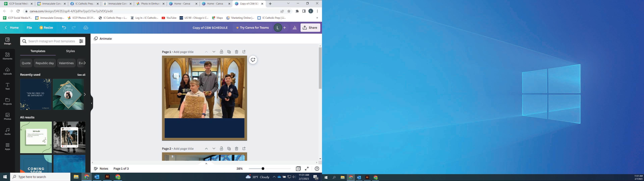The width and height of the screenshot is (644, 181).
Task: Lock Page 1 using the lock icon
Action: click(221, 52)
